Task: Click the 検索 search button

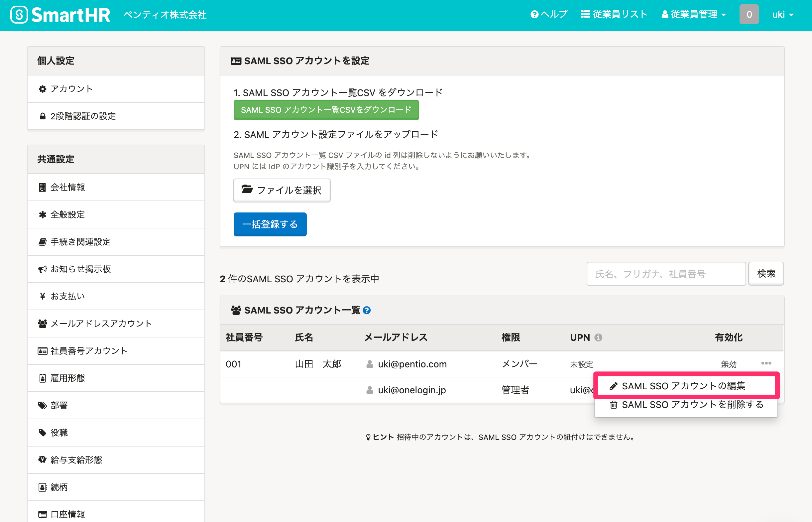Action: (x=766, y=274)
